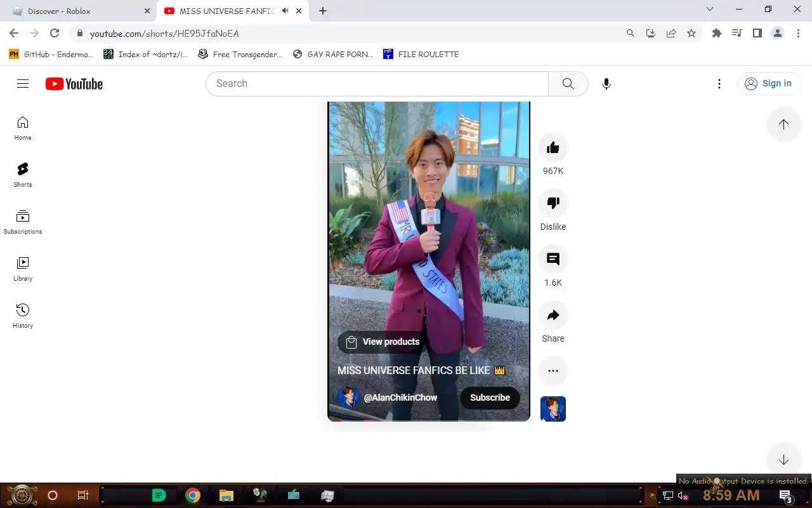This screenshot has height=508, width=812.
Task: Go forward in browser
Action: click(34, 33)
